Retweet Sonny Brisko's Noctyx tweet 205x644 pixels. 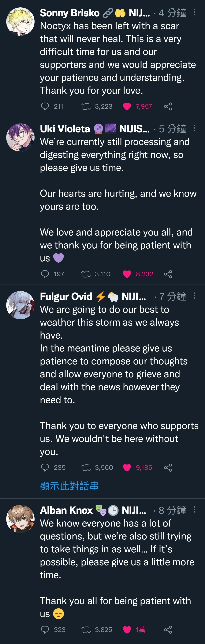click(x=86, y=106)
